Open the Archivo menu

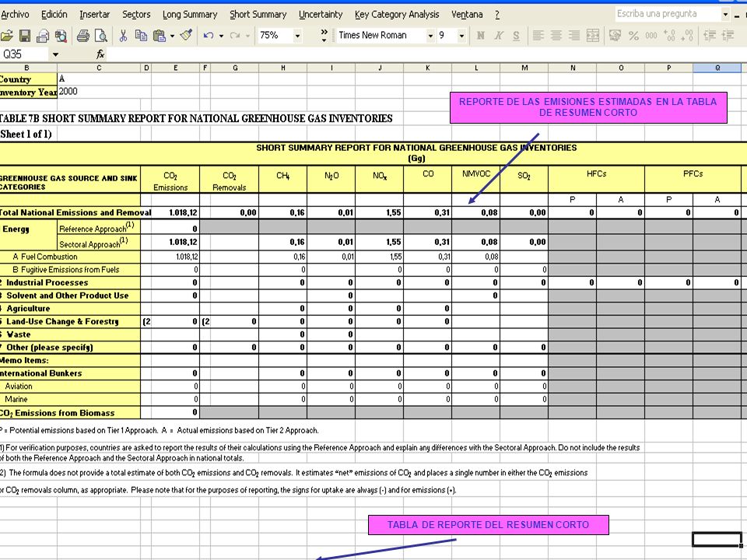(15, 14)
